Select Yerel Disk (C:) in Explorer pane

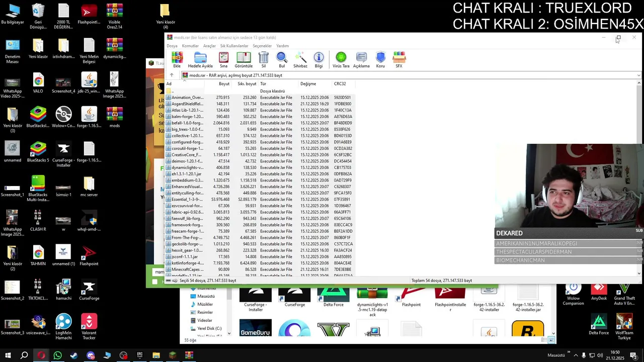pos(209,328)
